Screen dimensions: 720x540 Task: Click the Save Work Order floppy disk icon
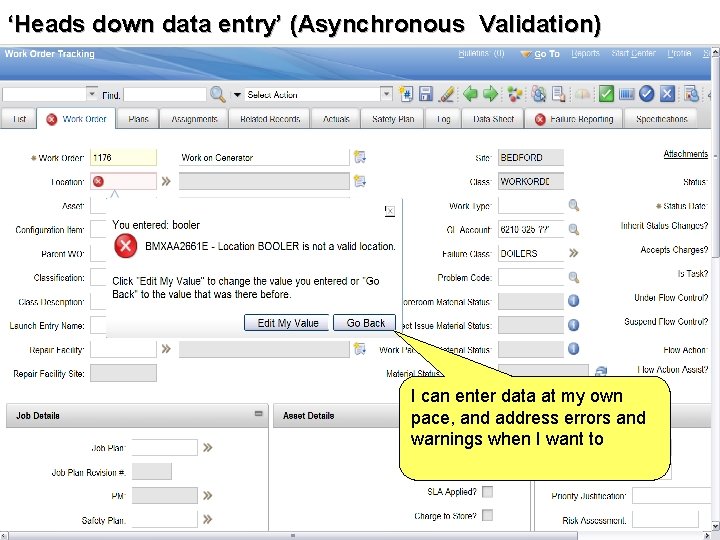426,95
